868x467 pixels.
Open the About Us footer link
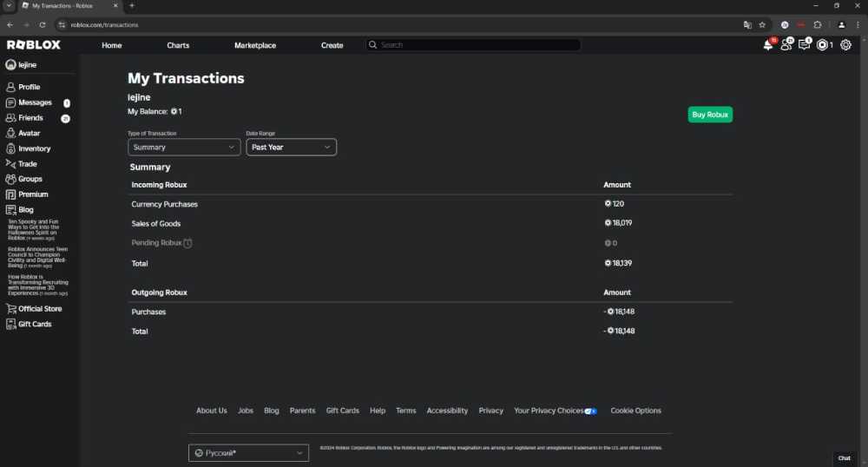(212, 411)
